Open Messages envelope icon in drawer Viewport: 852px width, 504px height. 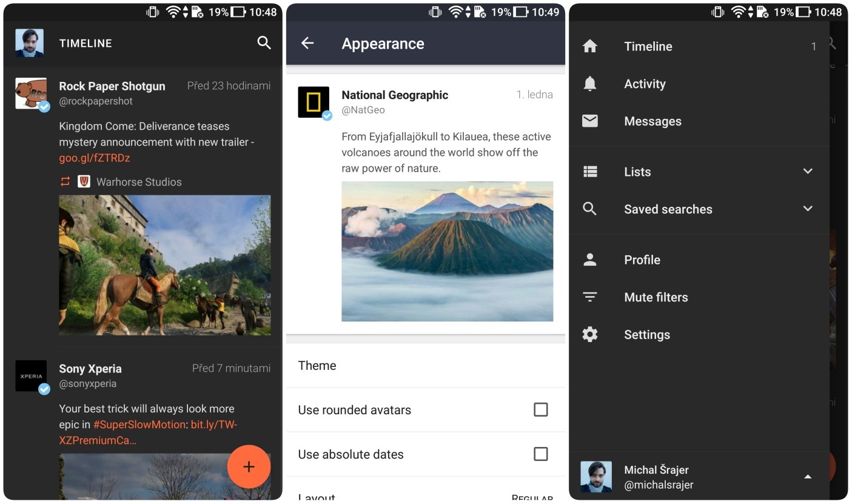click(589, 121)
